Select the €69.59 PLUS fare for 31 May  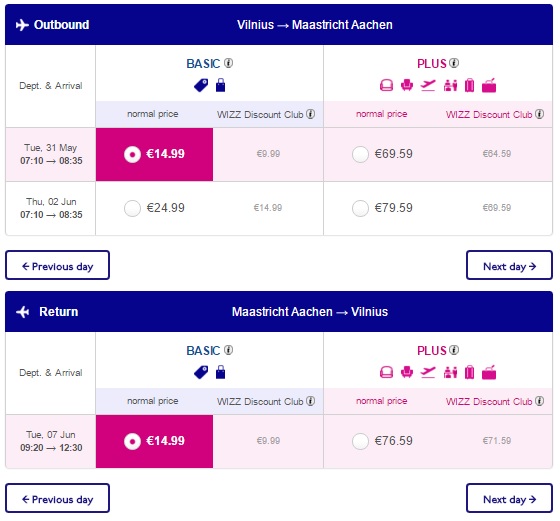tap(360, 154)
